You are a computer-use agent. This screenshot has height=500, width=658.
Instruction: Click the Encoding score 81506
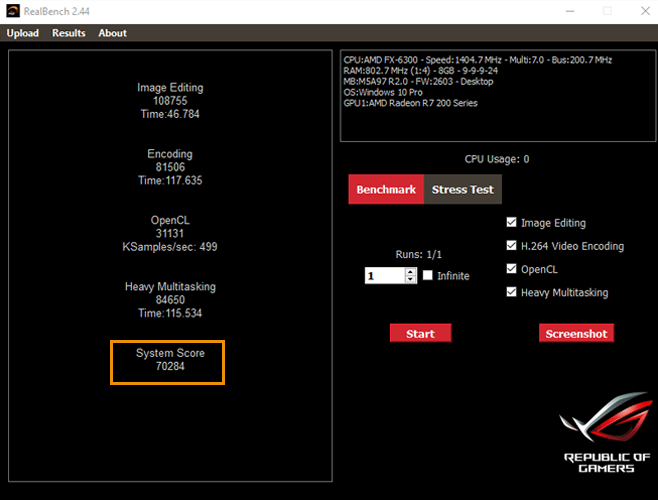click(x=170, y=167)
